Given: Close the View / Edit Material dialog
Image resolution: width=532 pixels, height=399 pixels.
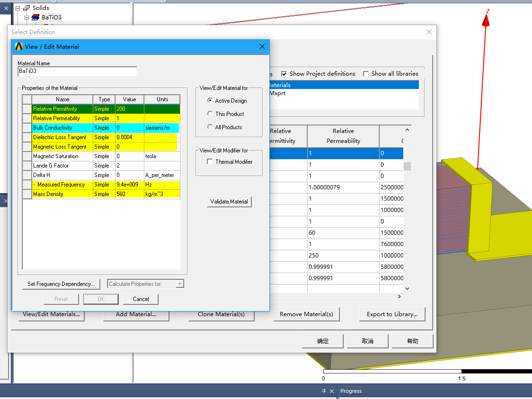Looking at the screenshot, I should click(262, 46).
